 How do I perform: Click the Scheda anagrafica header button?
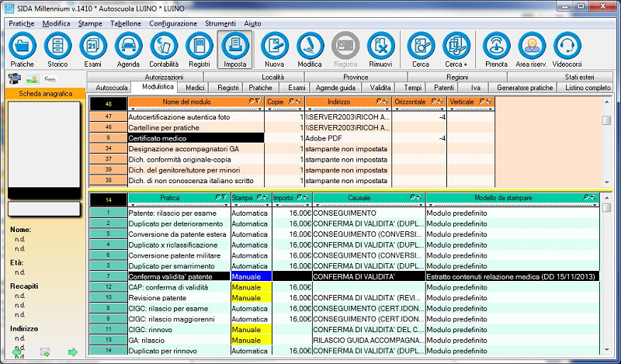click(43, 94)
